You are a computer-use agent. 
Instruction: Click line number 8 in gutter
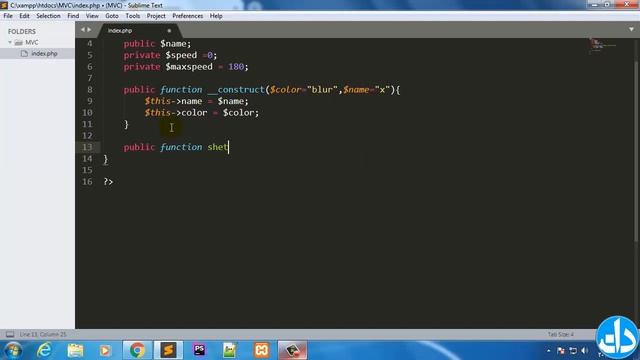pyautogui.click(x=89, y=89)
